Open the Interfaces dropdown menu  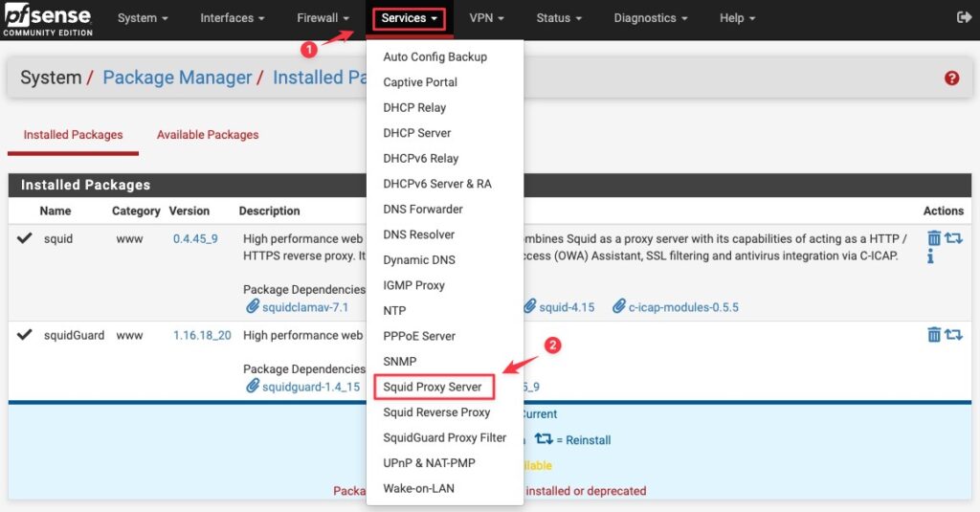[232, 18]
